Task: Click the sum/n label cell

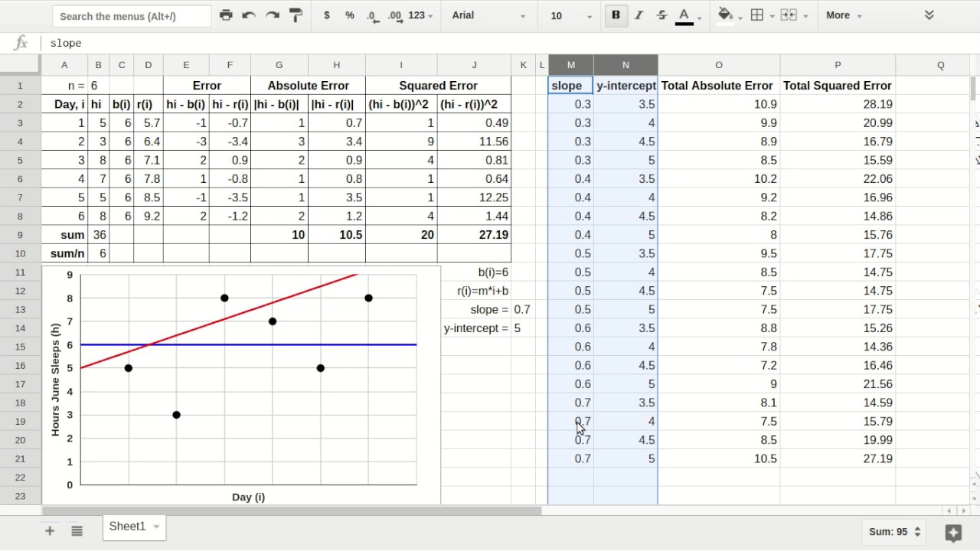Action: click(64, 253)
